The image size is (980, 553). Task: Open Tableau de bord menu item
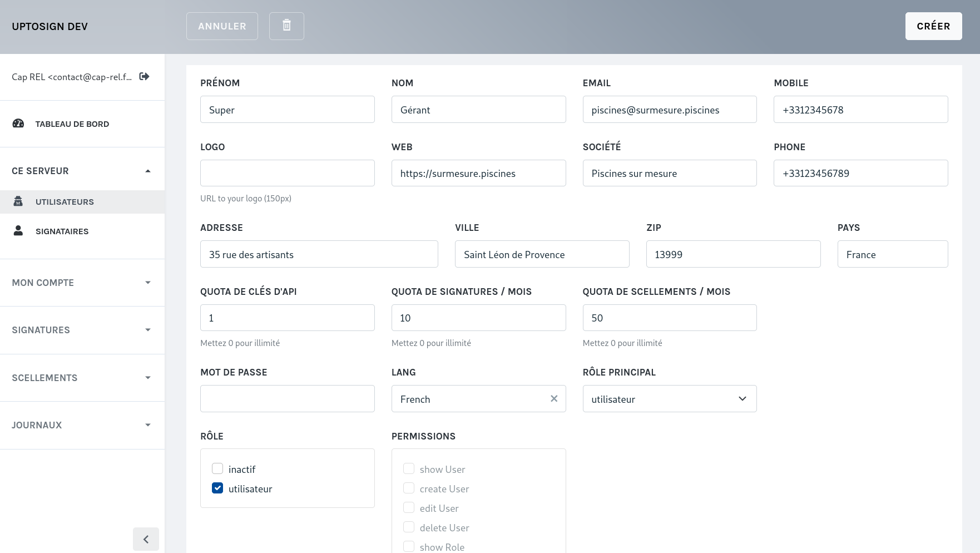[82, 124]
